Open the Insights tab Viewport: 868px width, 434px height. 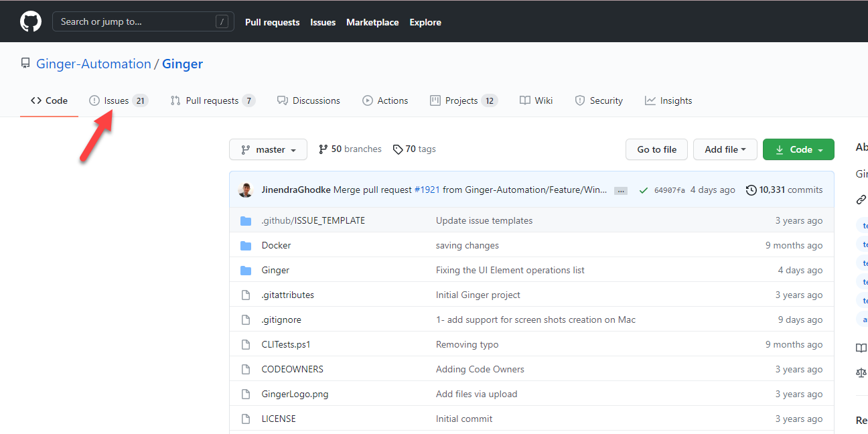(668, 100)
